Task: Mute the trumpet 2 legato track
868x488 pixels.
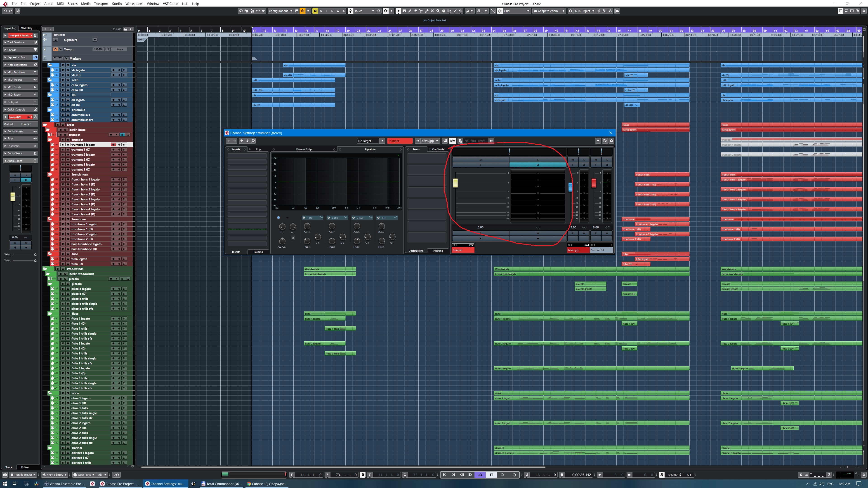Action: [x=63, y=155]
